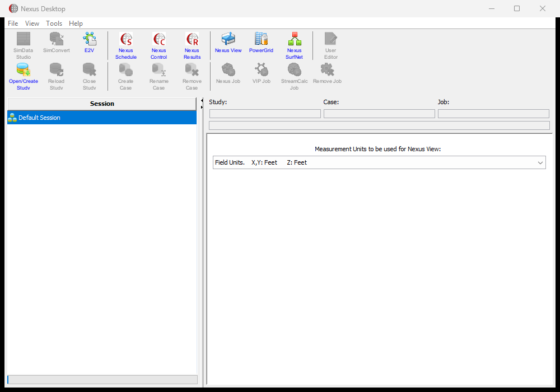
Task: Open Nexus SurfNet
Action: pyautogui.click(x=295, y=46)
